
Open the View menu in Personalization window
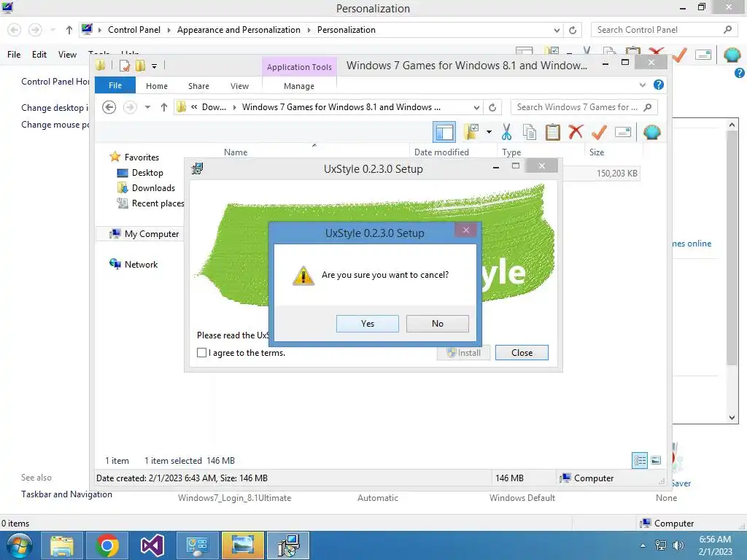(67, 54)
